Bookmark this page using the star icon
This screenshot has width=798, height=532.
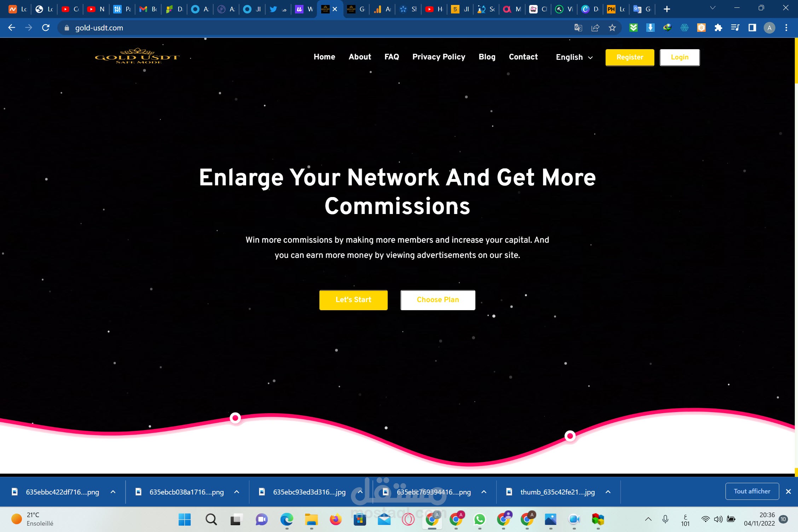click(612, 28)
